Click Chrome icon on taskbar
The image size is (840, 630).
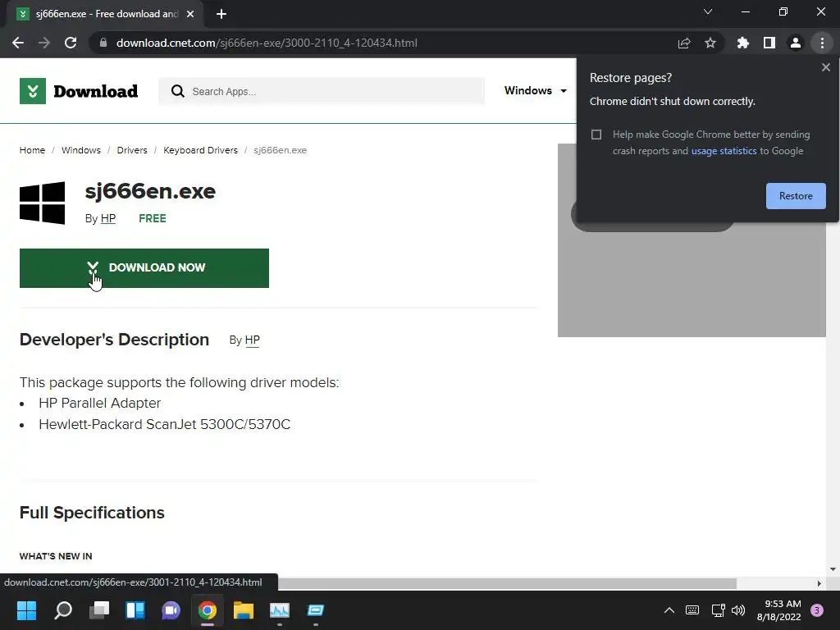tap(208, 610)
